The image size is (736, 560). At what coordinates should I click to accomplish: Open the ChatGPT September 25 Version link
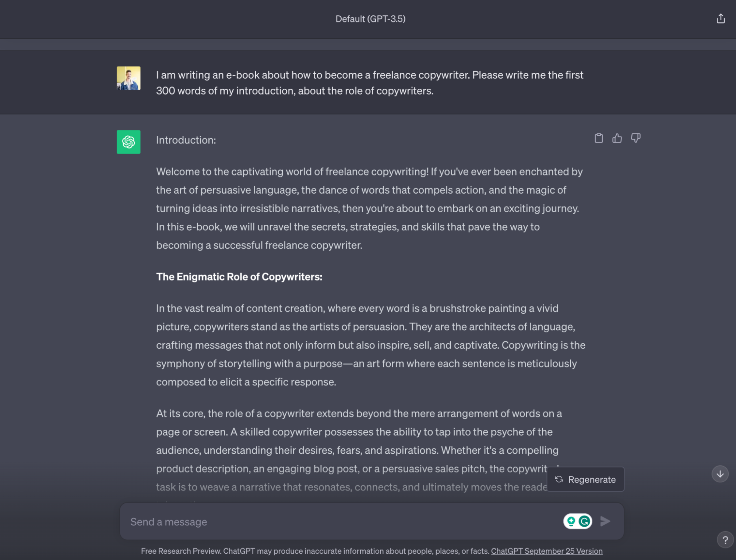(x=547, y=551)
